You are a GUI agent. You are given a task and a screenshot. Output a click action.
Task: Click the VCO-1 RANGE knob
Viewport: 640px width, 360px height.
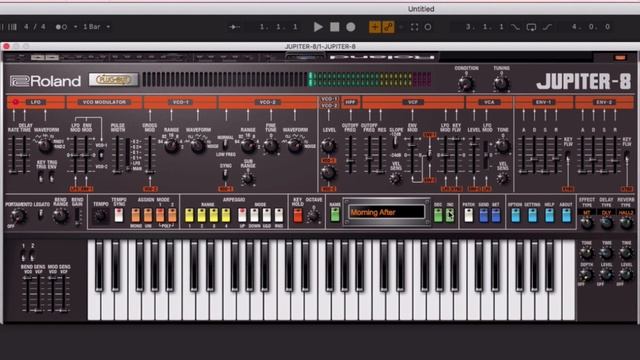[172, 145]
